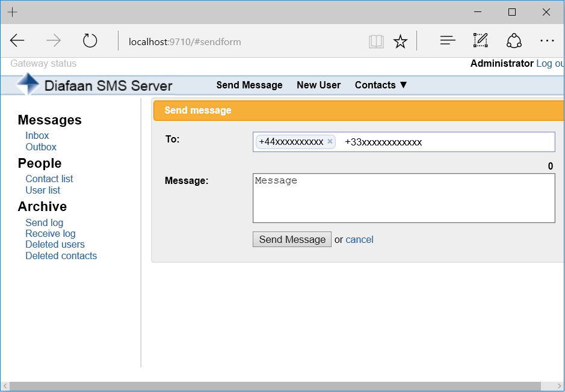
Task: Open the New User menu item
Action: point(318,85)
